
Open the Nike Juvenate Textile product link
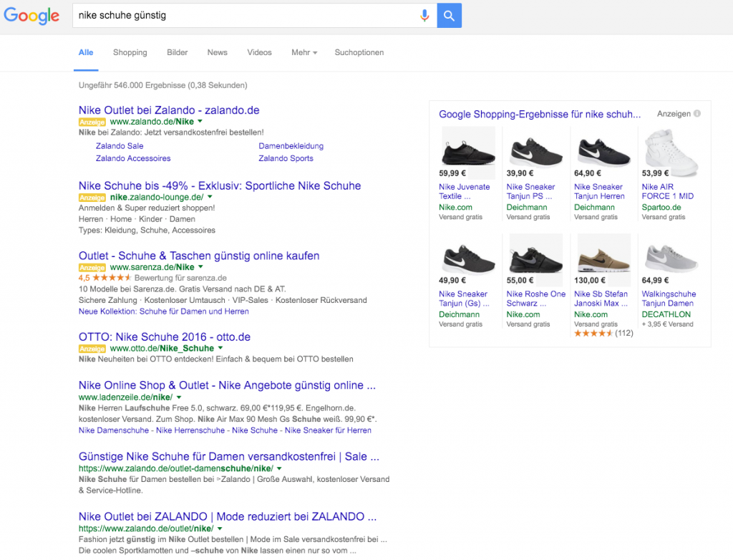[x=464, y=191]
